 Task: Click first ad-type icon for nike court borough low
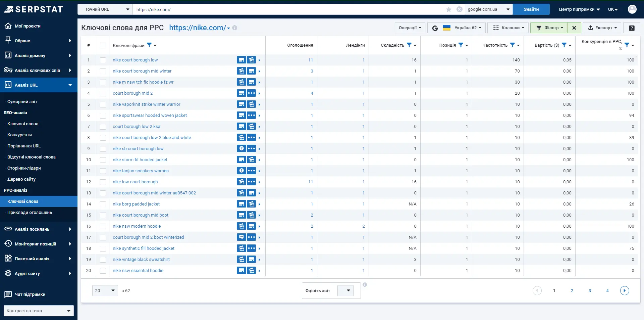[241, 60]
